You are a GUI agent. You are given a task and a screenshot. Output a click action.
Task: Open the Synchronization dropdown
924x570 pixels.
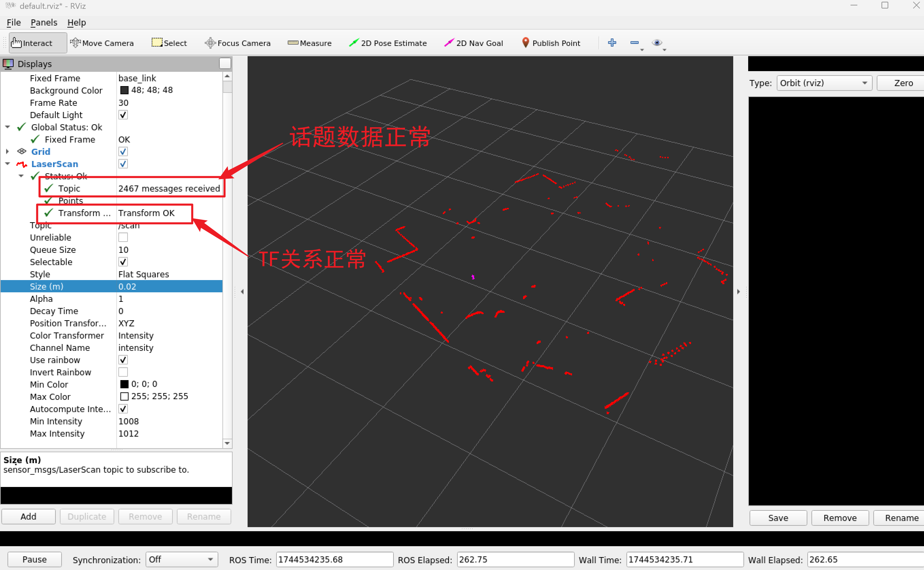(x=181, y=559)
